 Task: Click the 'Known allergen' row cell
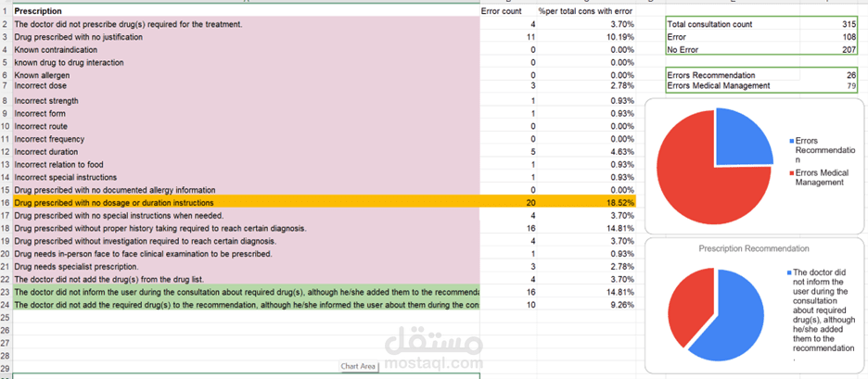(x=247, y=75)
